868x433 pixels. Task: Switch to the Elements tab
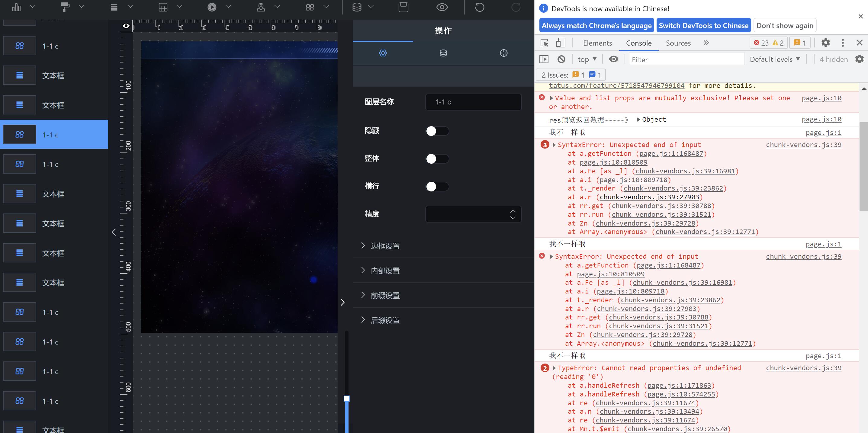[x=597, y=43]
